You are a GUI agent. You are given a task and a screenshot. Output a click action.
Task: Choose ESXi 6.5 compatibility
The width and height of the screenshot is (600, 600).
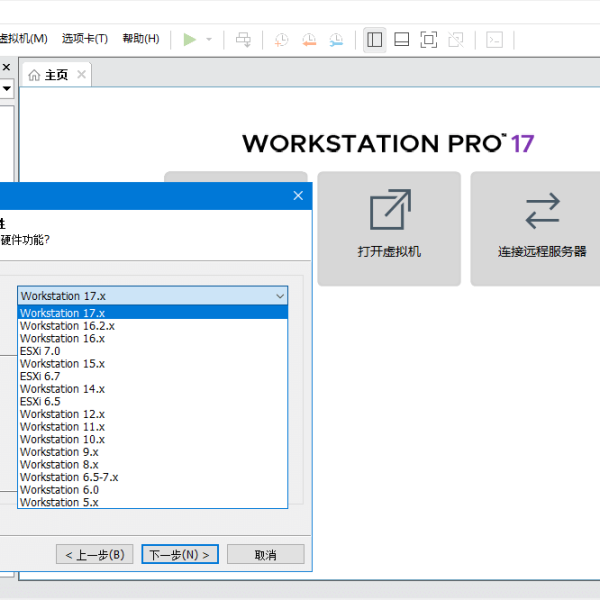click(152, 401)
